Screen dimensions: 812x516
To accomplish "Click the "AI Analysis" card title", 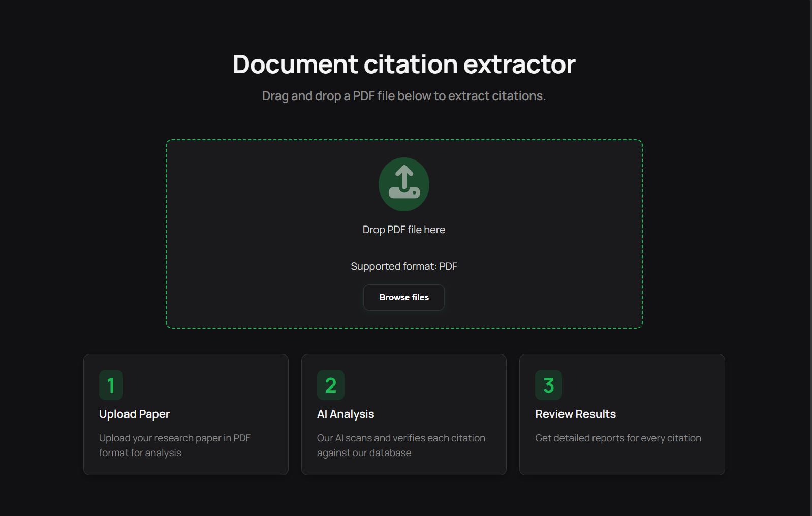I will tap(346, 414).
